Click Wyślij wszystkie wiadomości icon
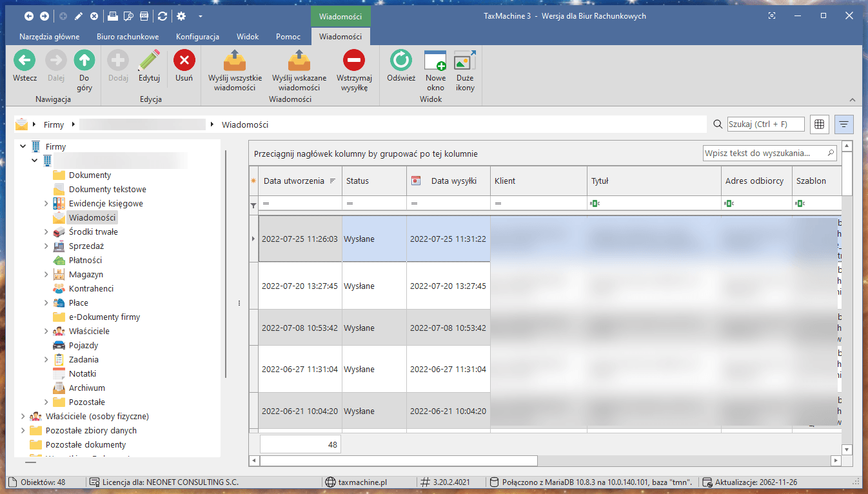This screenshot has width=868, height=494. tap(235, 61)
